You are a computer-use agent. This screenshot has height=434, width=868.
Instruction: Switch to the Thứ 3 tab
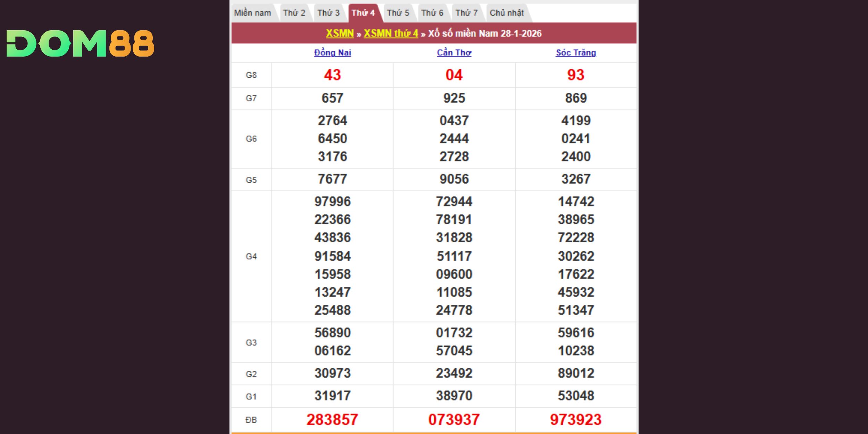(x=328, y=13)
